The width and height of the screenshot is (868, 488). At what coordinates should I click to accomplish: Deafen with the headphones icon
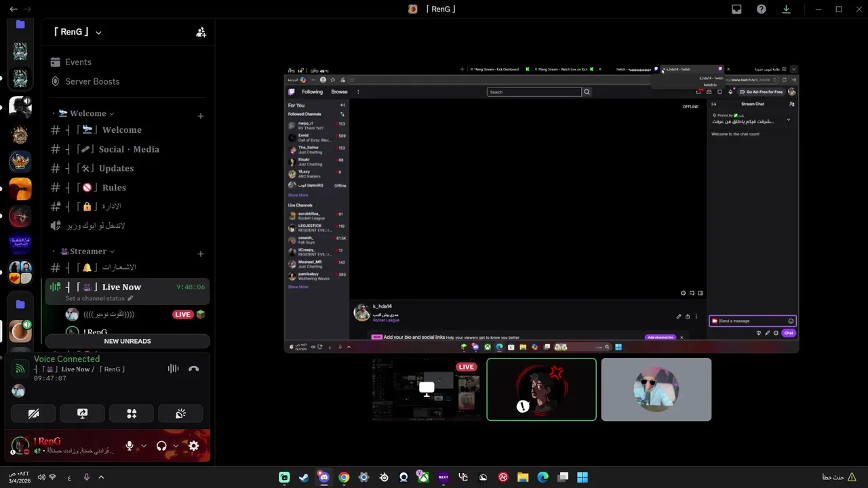pos(161,446)
